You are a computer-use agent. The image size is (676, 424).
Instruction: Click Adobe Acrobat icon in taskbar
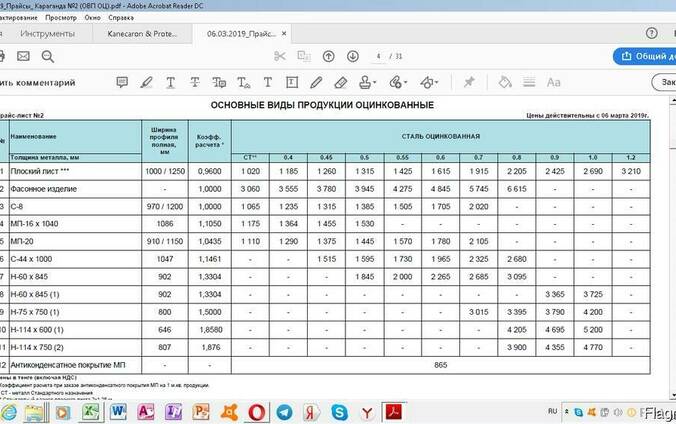tap(394, 412)
